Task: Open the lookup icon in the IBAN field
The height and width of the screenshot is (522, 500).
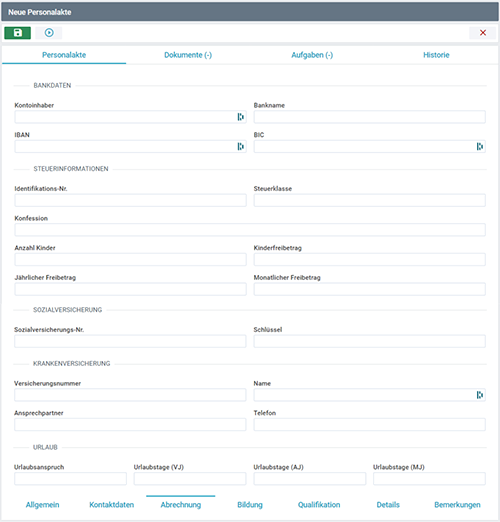Action: (240, 146)
